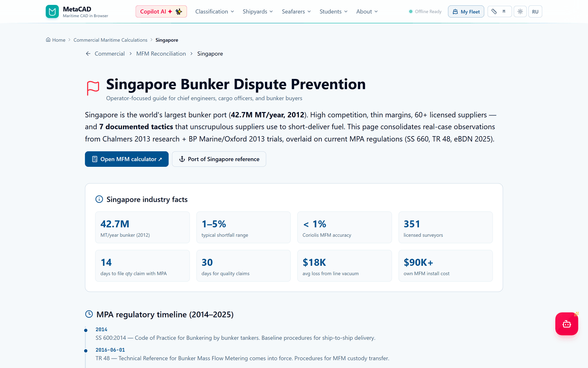Click the 2016-06-01 timeline marker dot
588x368 pixels.
point(86,351)
